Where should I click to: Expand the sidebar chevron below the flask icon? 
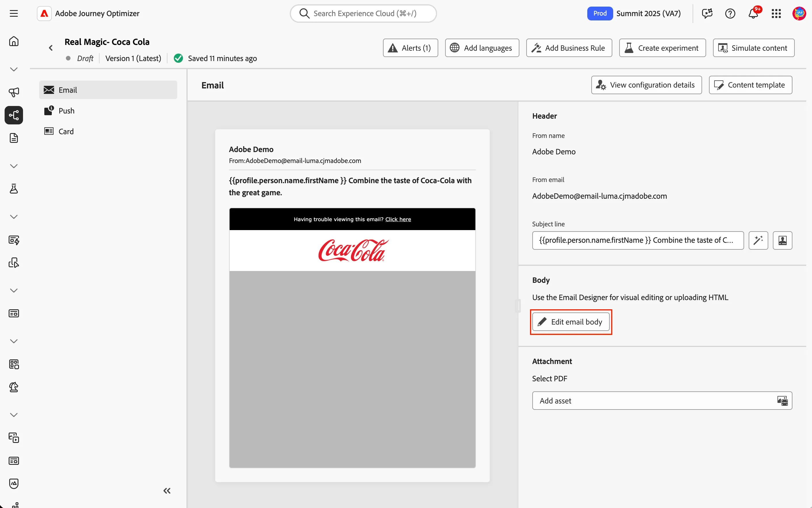14,217
